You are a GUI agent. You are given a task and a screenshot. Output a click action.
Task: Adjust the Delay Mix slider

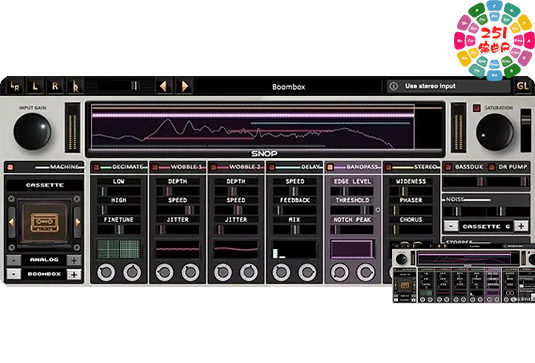tap(294, 229)
